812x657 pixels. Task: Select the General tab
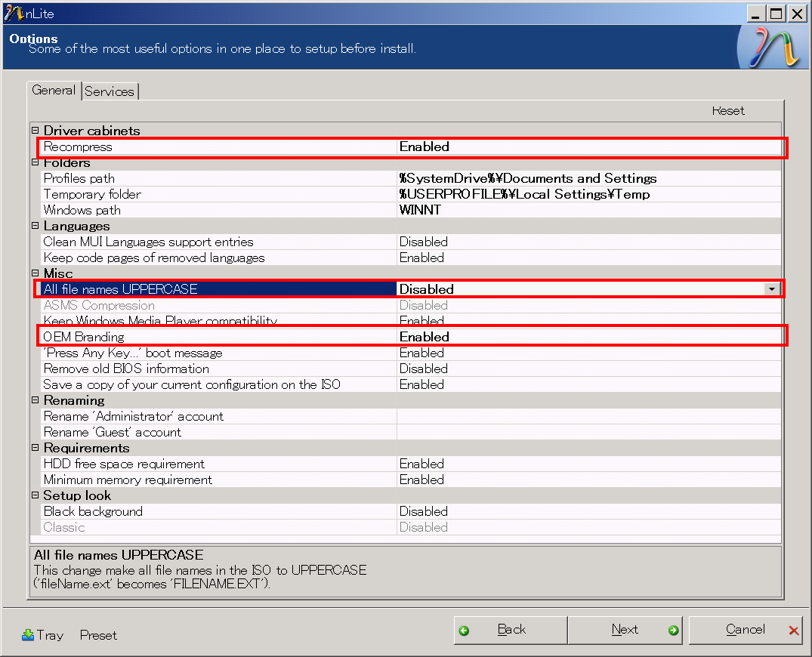53,90
